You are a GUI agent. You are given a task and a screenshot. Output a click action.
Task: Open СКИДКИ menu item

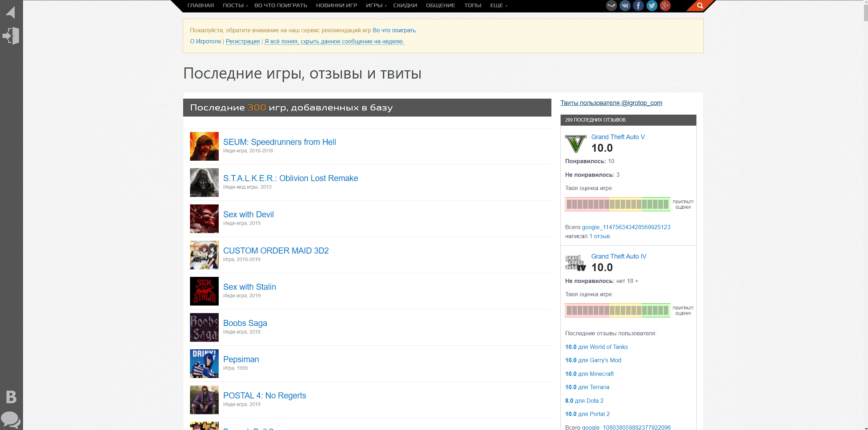405,5
